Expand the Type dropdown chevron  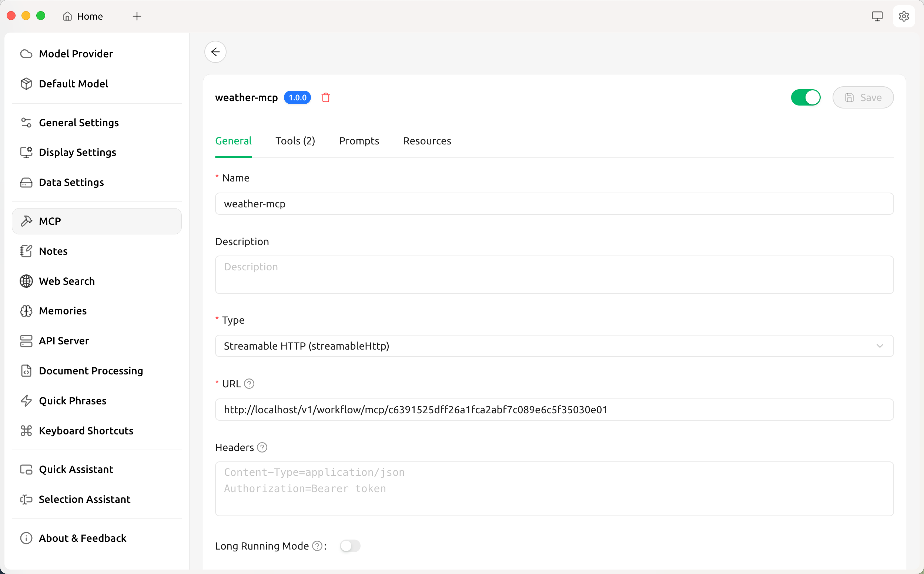pyautogui.click(x=880, y=346)
